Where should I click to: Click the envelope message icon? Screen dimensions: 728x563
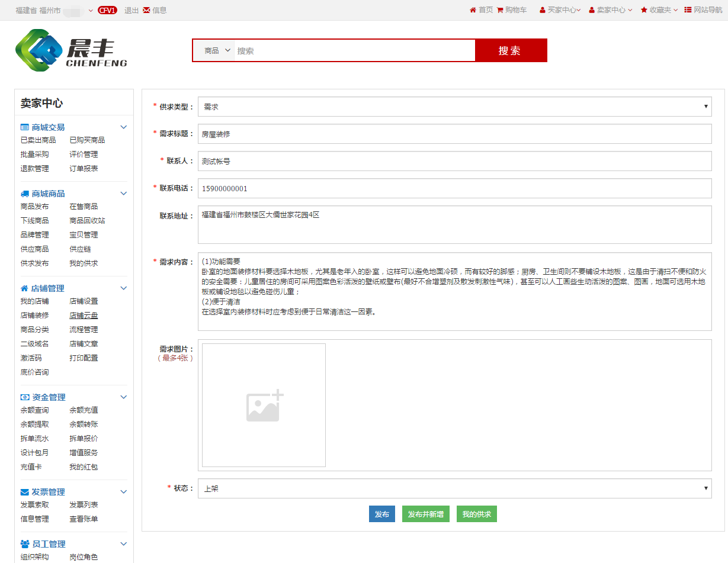pyautogui.click(x=146, y=10)
